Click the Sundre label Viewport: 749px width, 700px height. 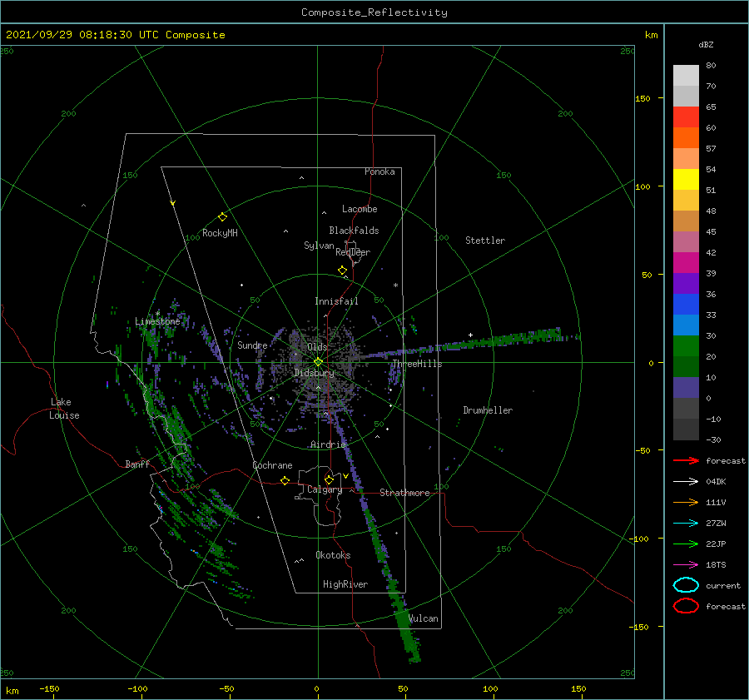click(x=252, y=345)
